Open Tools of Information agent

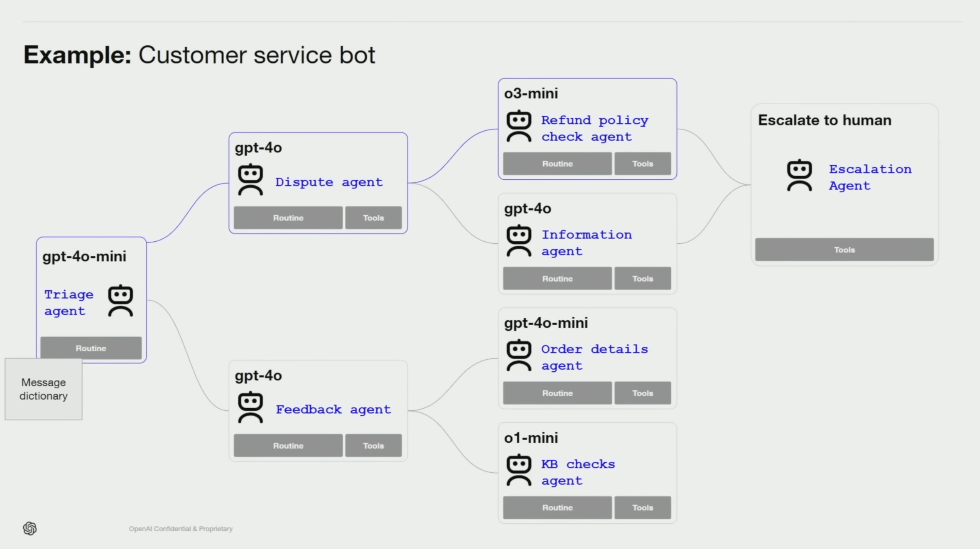point(642,278)
